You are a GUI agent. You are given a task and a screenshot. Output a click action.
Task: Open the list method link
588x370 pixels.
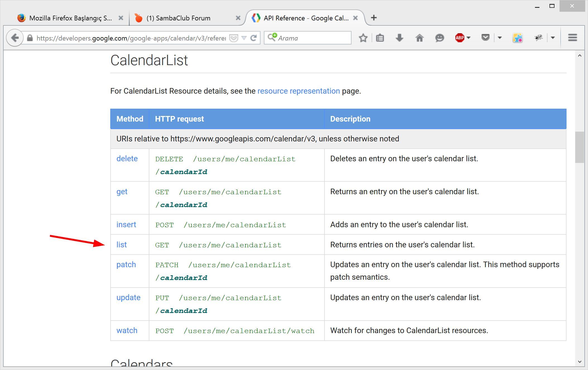click(121, 245)
